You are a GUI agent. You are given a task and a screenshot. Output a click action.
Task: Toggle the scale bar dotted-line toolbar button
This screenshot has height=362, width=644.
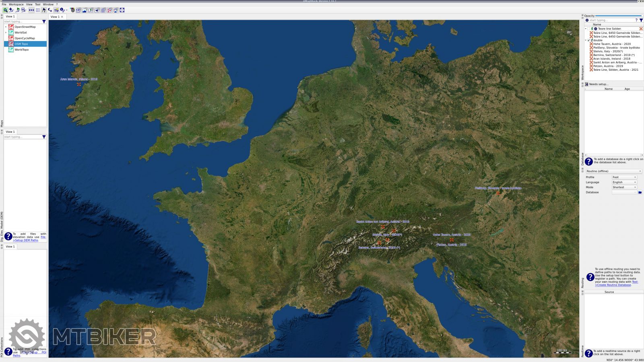click(31, 10)
